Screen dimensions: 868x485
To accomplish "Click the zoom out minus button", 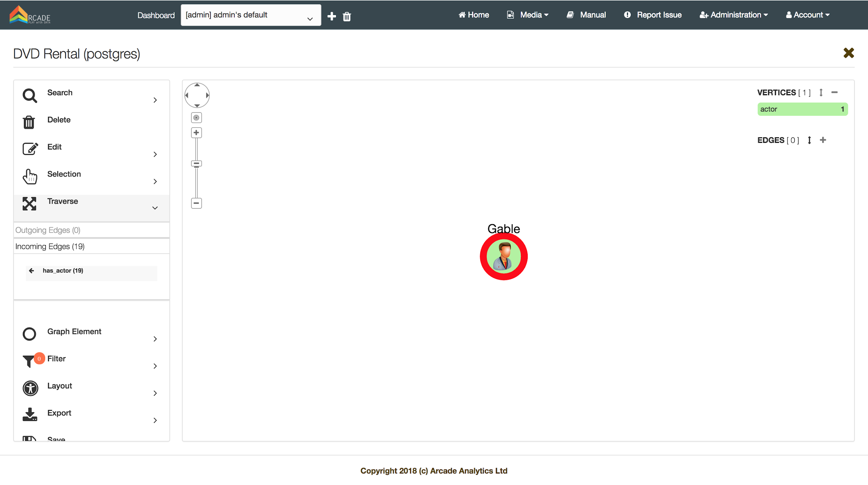I will coord(196,203).
